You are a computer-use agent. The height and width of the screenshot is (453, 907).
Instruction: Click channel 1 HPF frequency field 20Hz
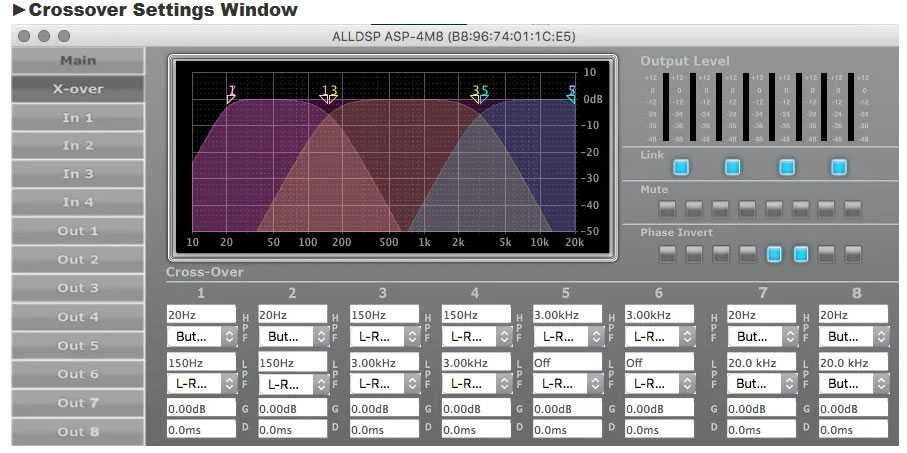coord(201,315)
